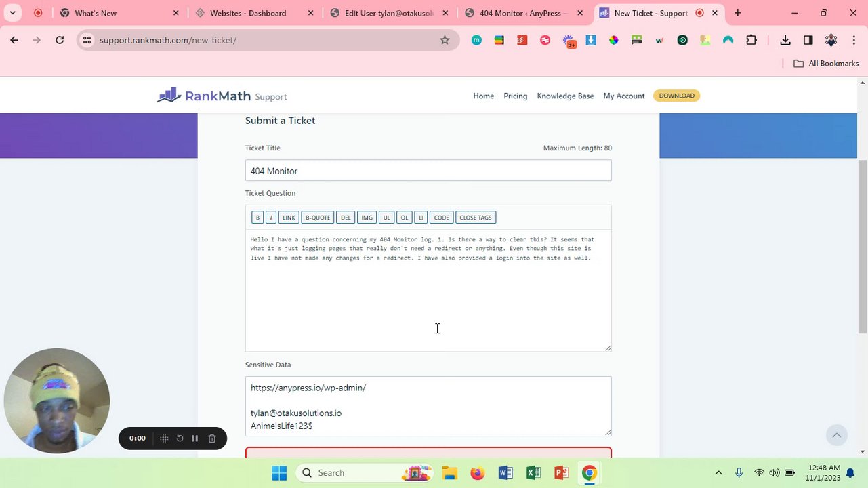Bookmark this page with the star icon

tap(445, 40)
